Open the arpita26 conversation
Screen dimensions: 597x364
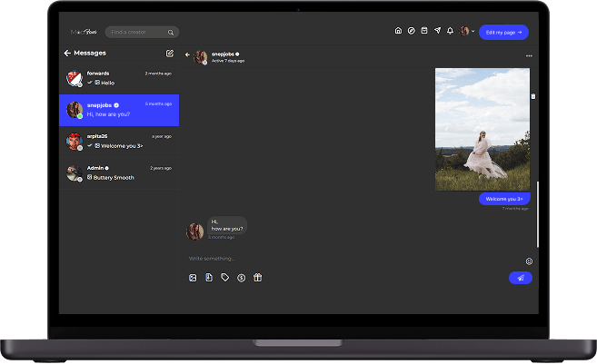(x=119, y=142)
